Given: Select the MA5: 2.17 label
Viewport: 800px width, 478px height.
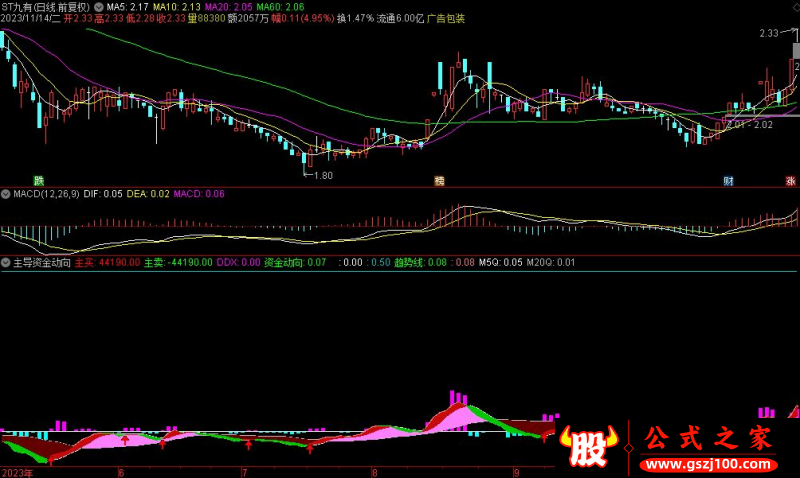Looking at the screenshot, I should (x=128, y=7).
